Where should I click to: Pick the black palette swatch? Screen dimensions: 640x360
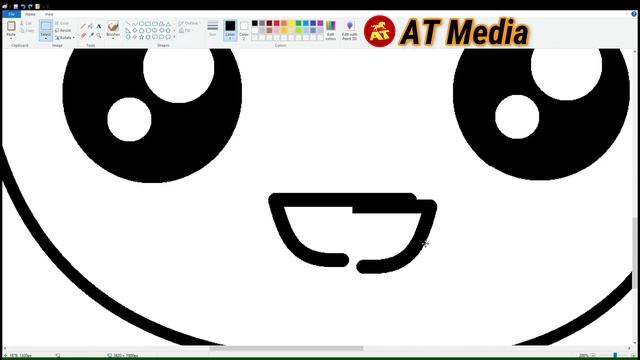click(x=255, y=23)
